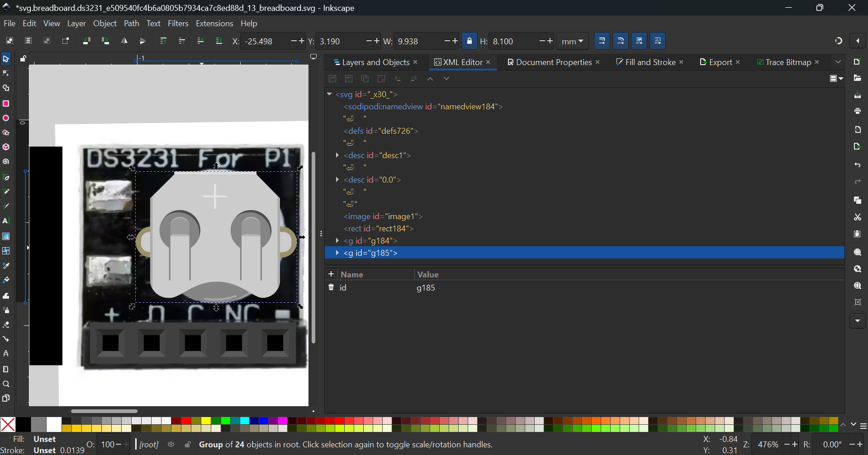Viewport: 868px width, 455px height.
Task: Toggle width/height ratio lock
Action: tap(470, 41)
